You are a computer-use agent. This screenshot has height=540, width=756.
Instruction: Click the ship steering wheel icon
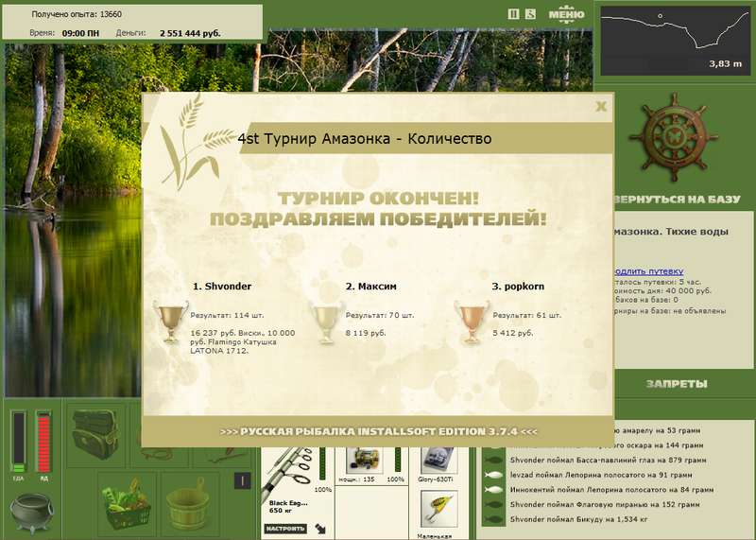674,137
